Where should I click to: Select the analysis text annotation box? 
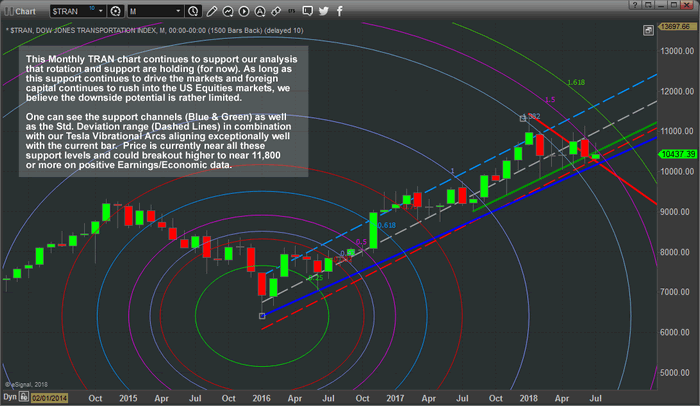163,112
